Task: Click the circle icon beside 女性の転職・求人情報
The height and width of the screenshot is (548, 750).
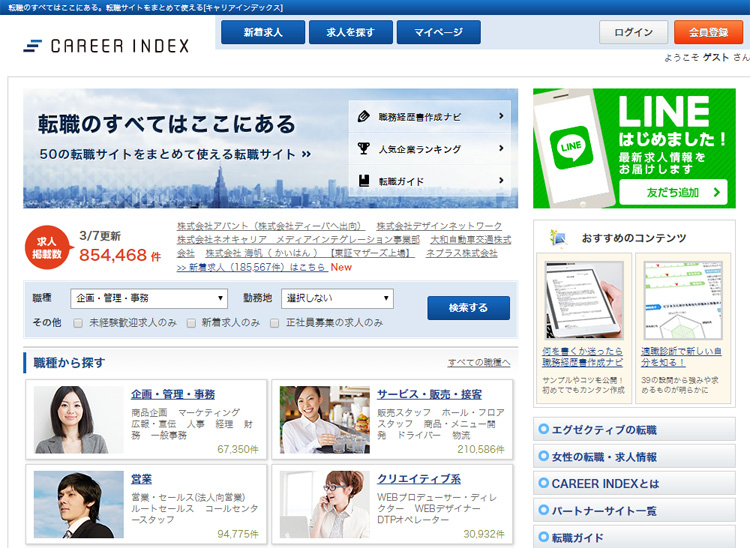Action: [x=543, y=456]
